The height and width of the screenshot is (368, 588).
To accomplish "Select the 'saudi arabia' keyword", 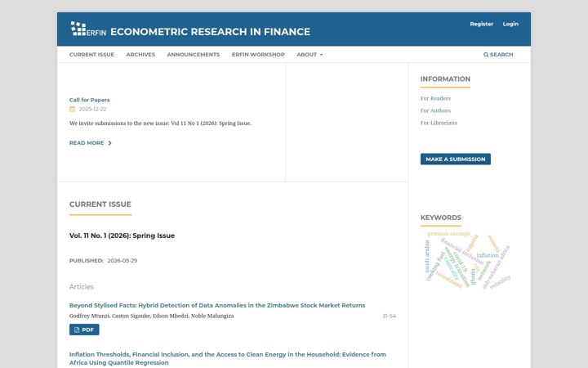I will [427, 257].
